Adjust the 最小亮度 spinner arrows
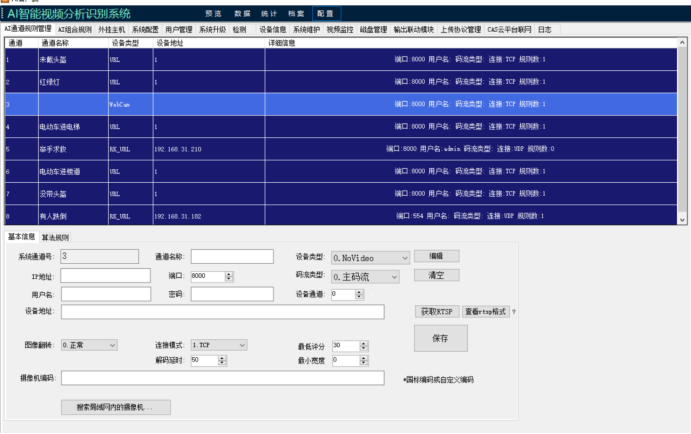 point(364,360)
